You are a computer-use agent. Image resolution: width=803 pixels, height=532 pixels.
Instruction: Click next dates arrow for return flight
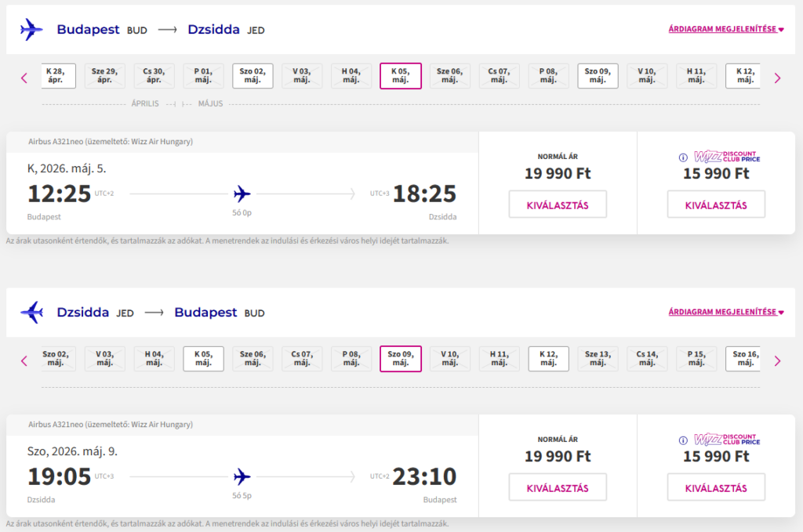(777, 360)
